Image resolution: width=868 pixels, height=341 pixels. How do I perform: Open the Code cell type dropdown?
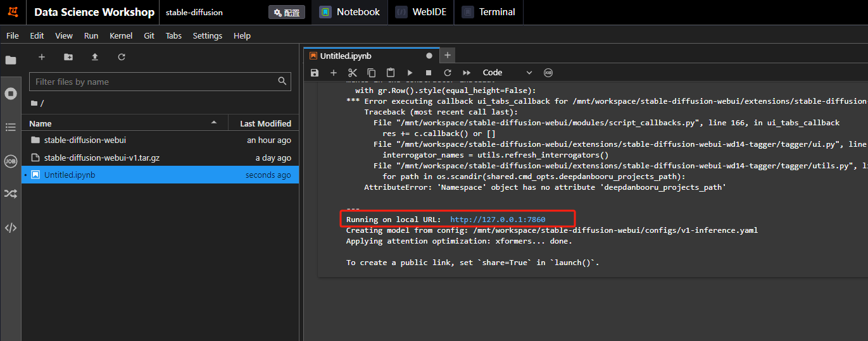(508, 73)
